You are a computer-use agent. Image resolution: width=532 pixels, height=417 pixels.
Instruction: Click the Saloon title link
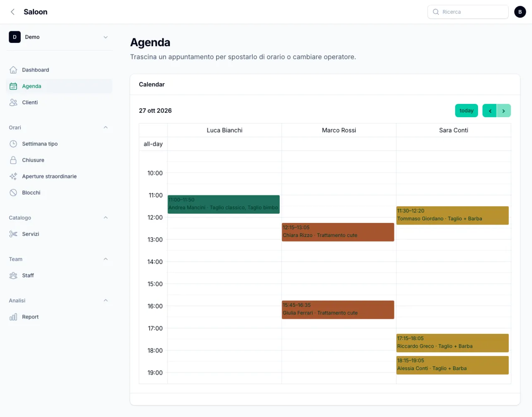pyautogui.click(x=35, y=12)
